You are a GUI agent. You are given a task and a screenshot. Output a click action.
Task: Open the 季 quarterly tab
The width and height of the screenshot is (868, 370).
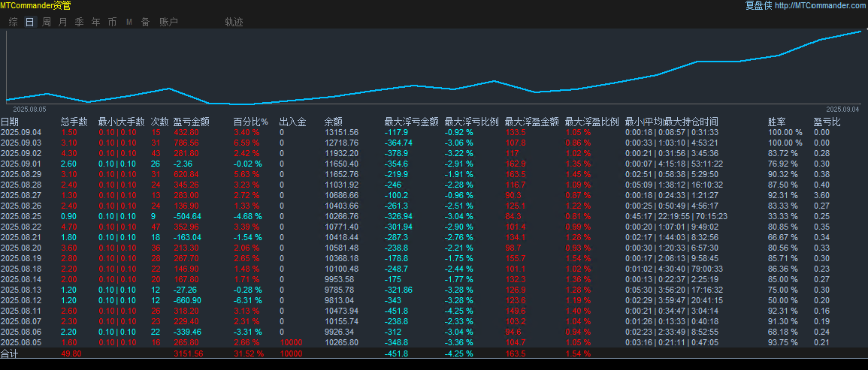(79, 23)
